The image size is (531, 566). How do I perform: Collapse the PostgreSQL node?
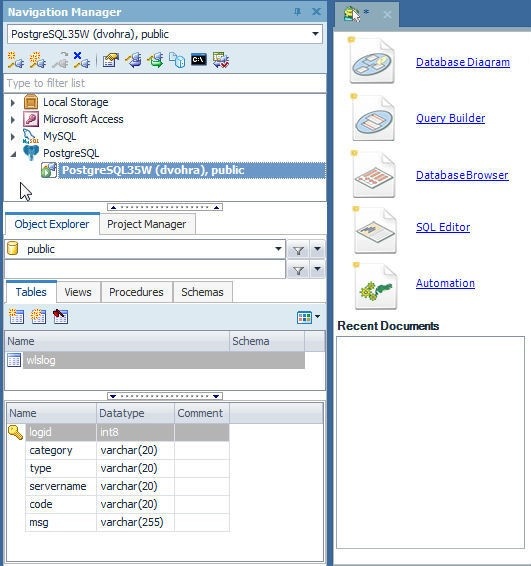[x=13, y=154]
